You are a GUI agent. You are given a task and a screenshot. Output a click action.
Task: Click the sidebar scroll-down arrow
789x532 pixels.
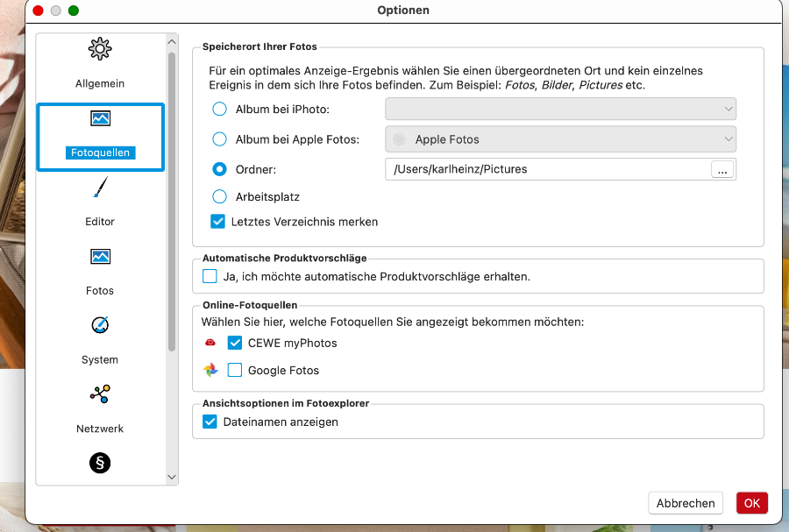click(172, 477)
